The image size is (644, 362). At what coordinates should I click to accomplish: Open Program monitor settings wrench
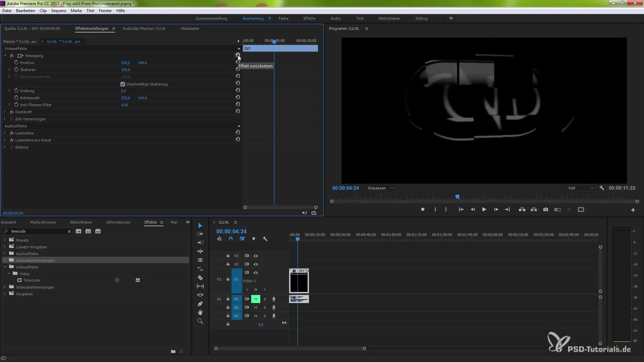coord(602,188)
